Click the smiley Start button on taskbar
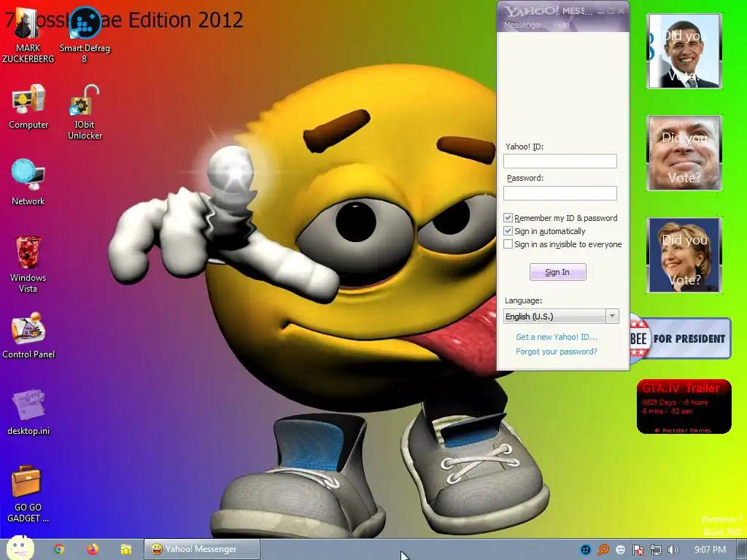747x560 pixels. 20,548
